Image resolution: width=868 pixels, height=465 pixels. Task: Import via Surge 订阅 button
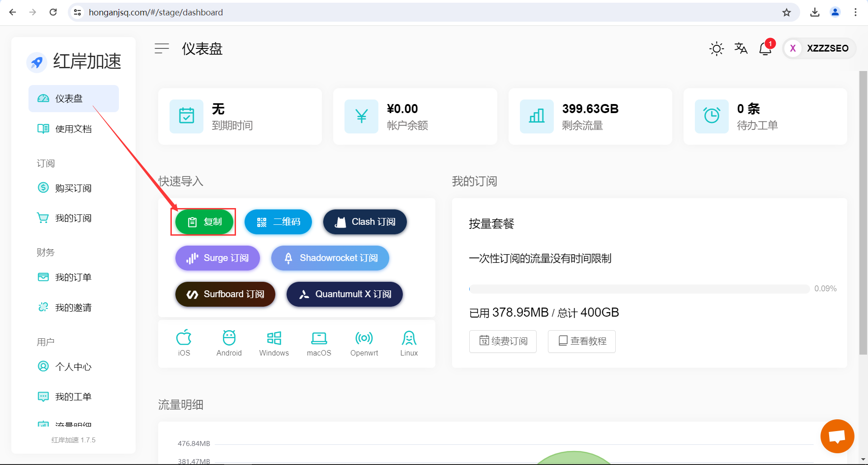pos(217,258)
